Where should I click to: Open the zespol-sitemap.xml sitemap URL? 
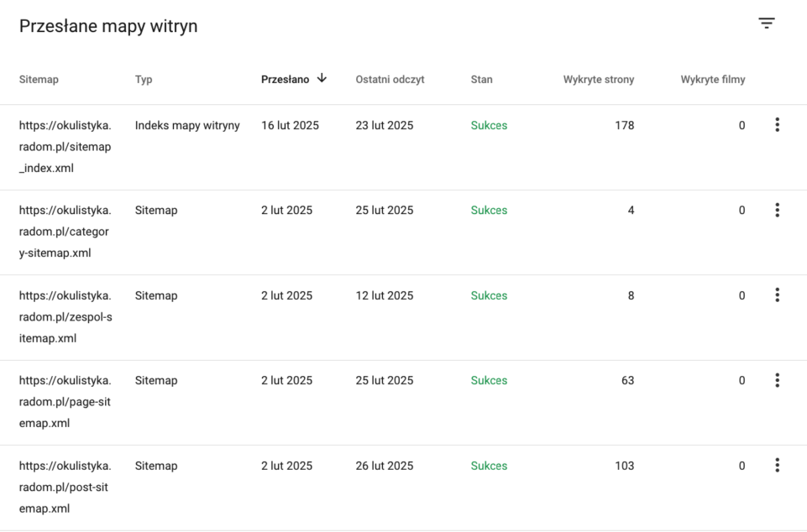tap(65, 317)
